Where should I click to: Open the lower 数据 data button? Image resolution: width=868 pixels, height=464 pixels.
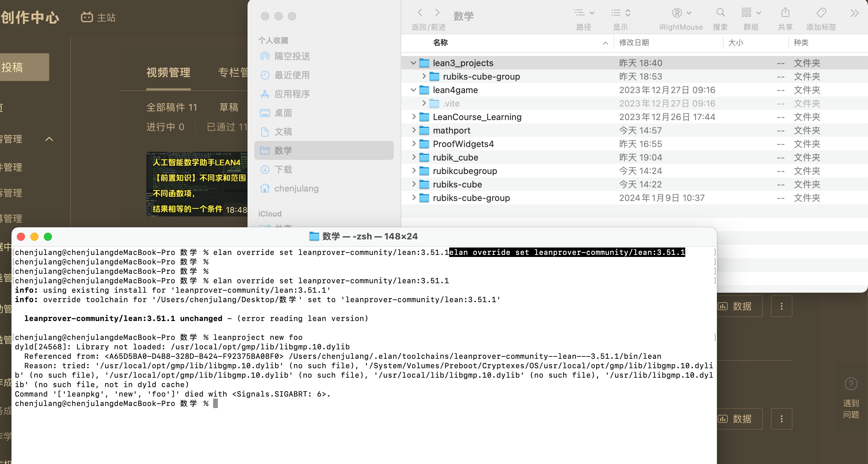[x=740, y=419]
